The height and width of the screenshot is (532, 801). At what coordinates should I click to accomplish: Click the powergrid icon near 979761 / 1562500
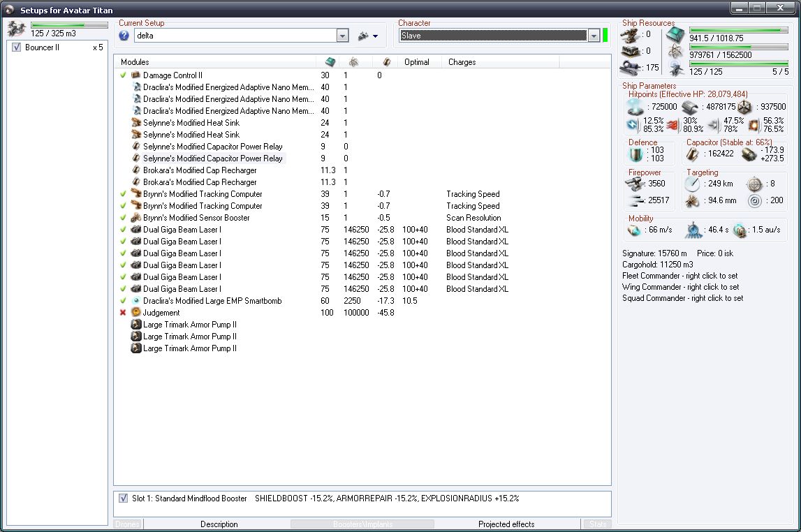click(675, 52)
